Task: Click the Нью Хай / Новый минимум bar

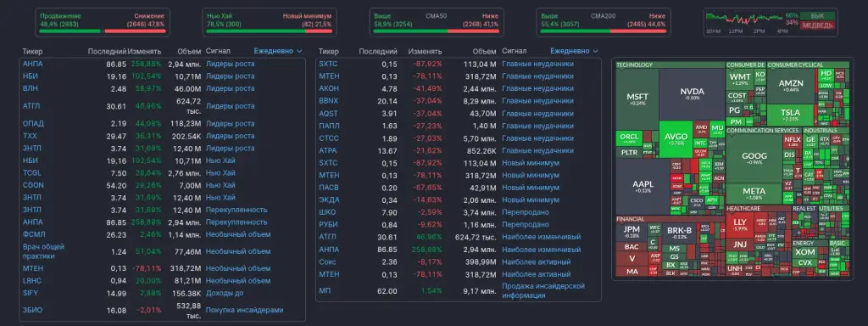Action: click(x=269, y=31)
